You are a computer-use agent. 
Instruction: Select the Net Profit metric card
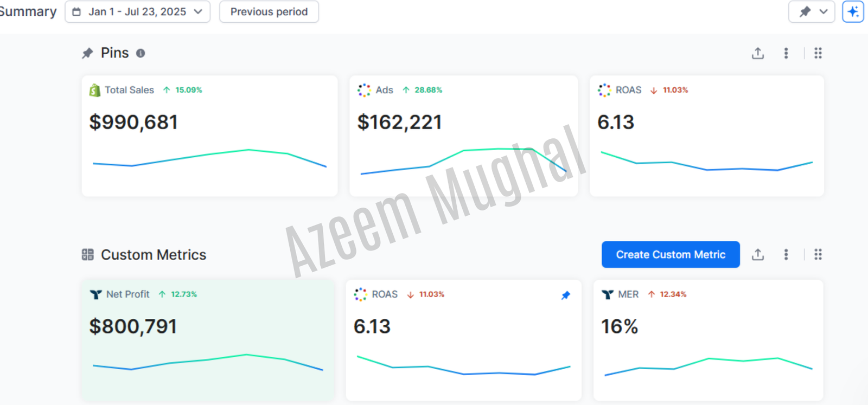point(208,340)
